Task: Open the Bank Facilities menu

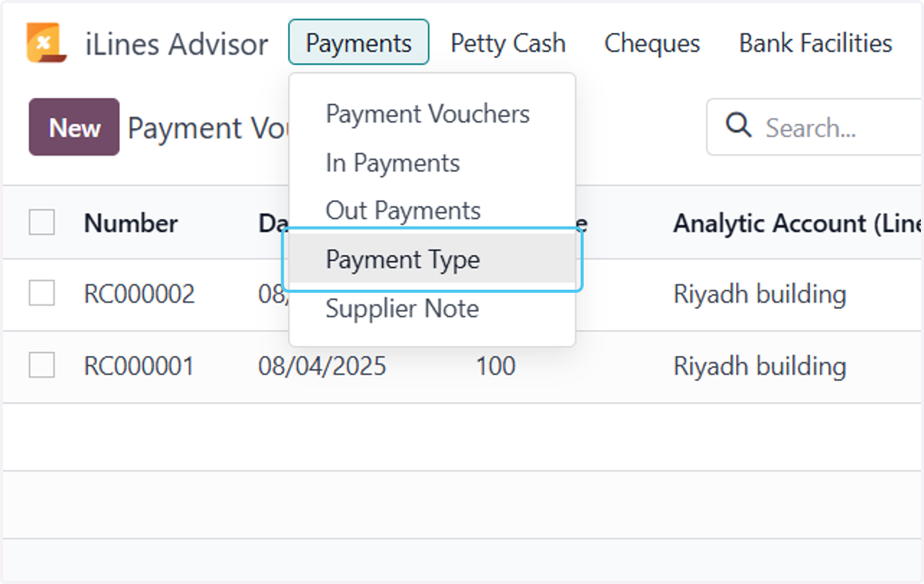Action: (815, 43)
